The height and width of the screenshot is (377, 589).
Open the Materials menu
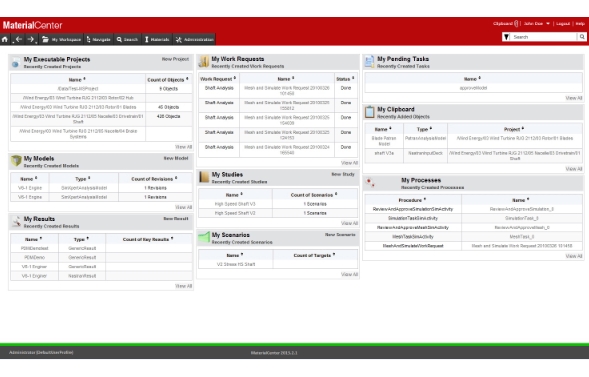[x=157, y=39]
